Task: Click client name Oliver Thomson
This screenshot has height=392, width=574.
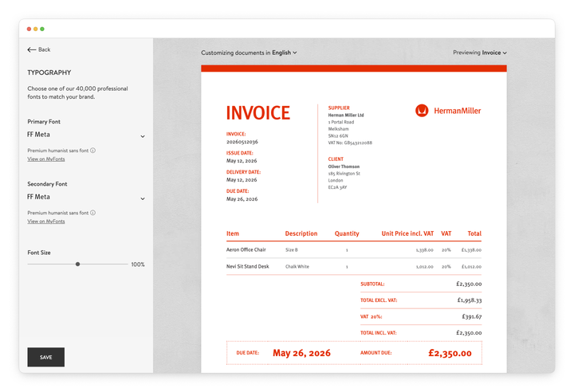Action: click(344, 167)
